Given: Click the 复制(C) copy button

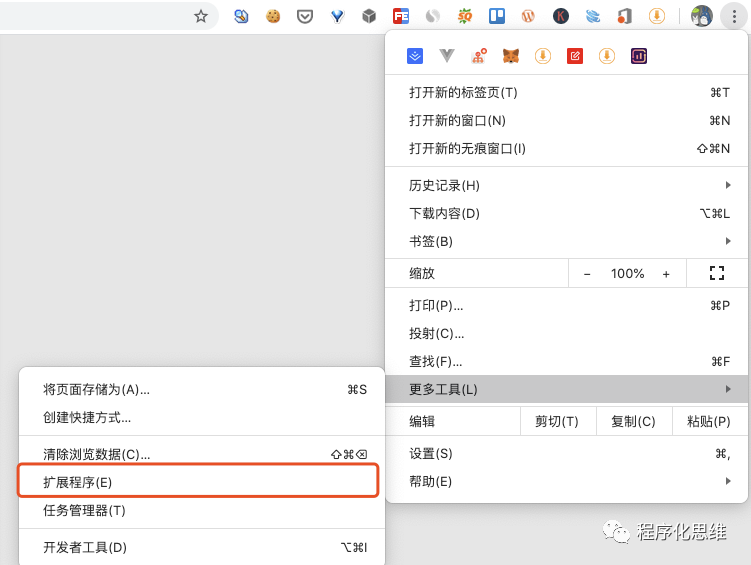Looking at the screenshot, I should tap(634, 421).
